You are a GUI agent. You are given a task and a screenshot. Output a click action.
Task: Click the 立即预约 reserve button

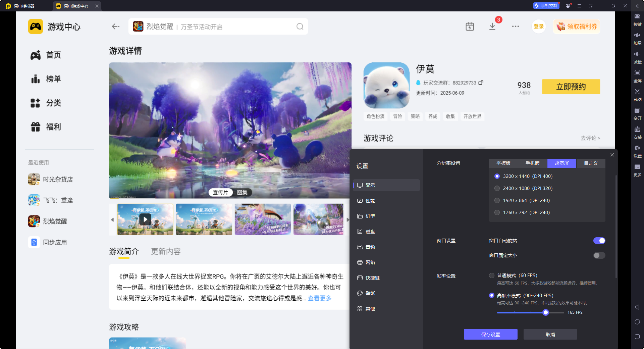571,87
